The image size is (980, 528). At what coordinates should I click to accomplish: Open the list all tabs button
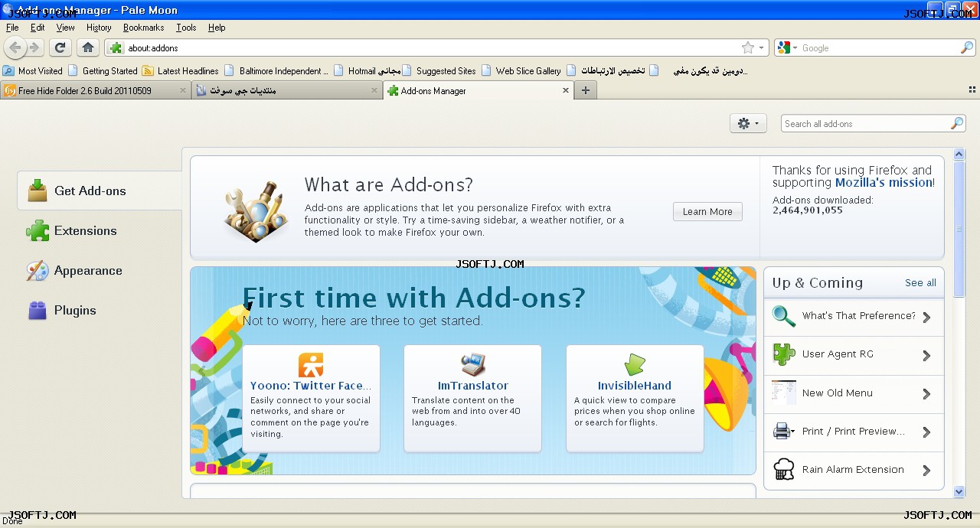[972, 90]
